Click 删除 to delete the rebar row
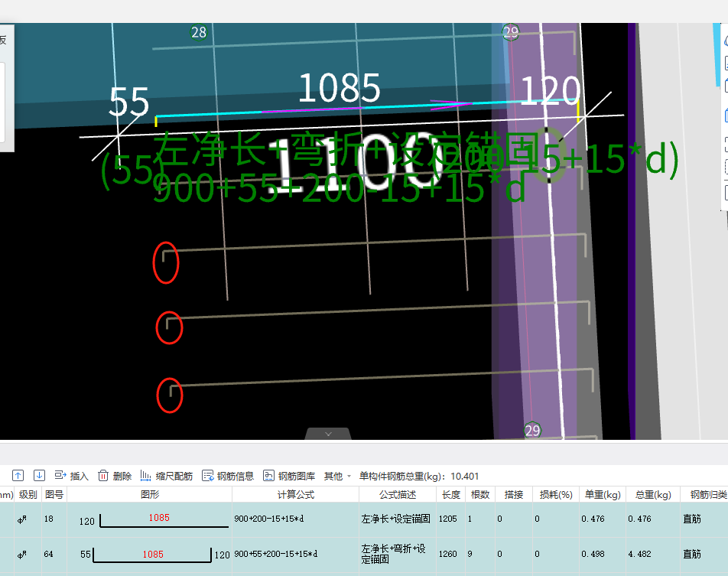The height and width of the screenshot is (576, 728). click(x=115, y=476)
